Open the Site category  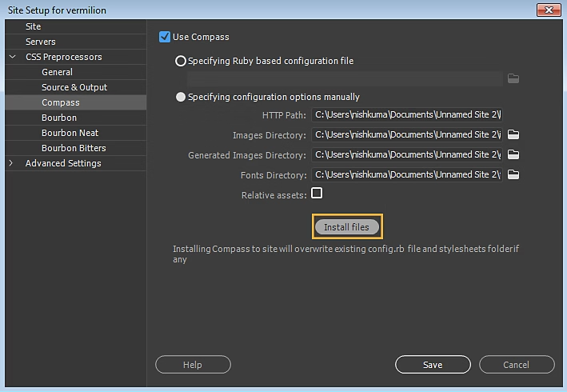[x=33, y=26]
